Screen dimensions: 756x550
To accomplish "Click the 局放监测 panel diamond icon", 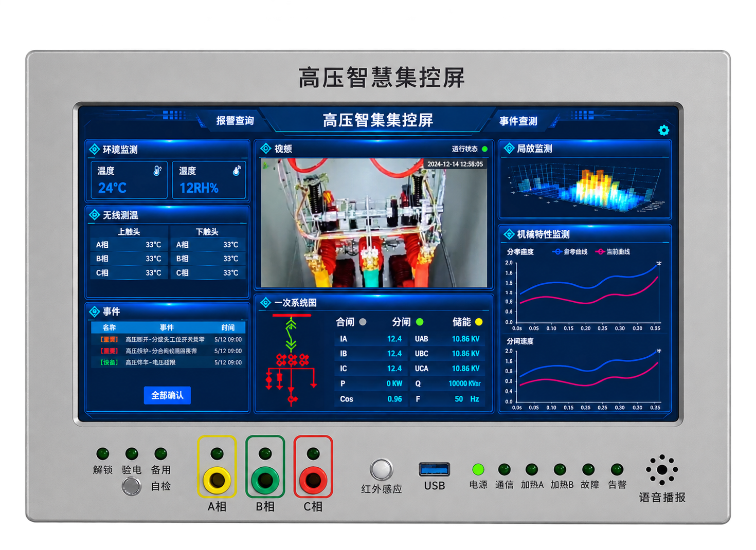I will click(509, 149).
